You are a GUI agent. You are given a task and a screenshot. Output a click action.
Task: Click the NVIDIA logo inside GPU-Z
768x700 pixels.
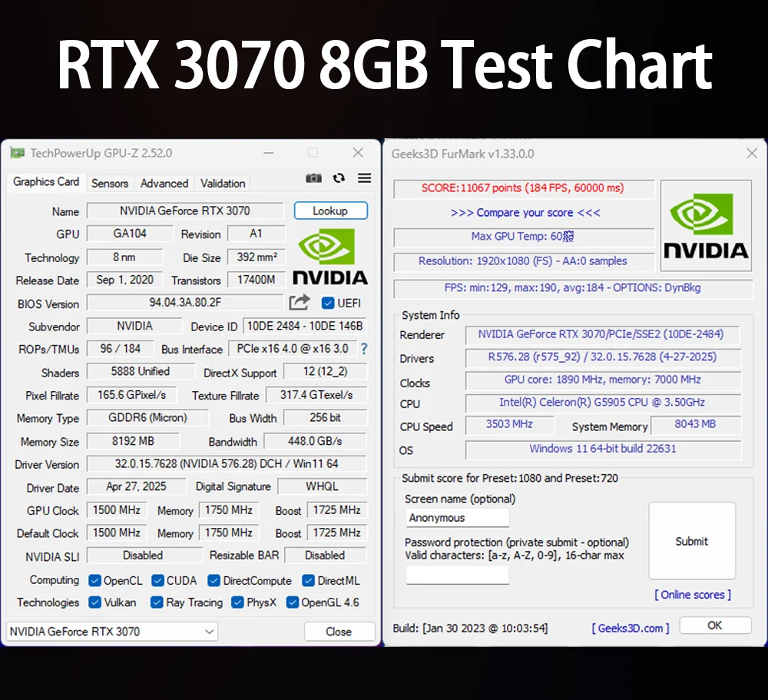point(330,254)
